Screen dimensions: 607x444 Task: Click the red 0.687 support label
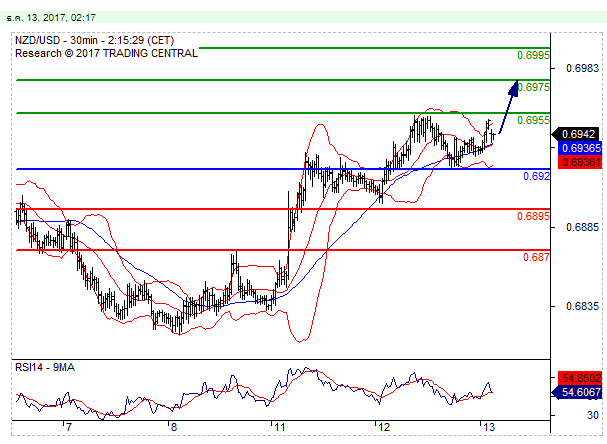536,257
